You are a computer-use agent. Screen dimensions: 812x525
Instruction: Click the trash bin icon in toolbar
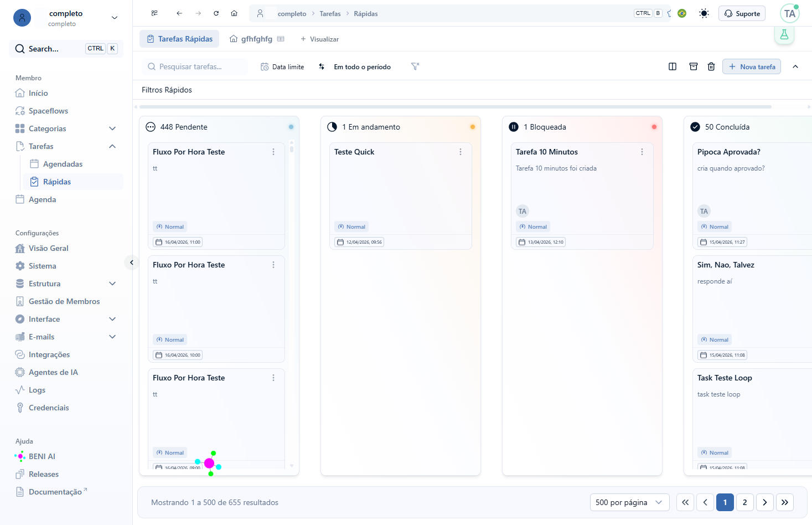point(711,66)
